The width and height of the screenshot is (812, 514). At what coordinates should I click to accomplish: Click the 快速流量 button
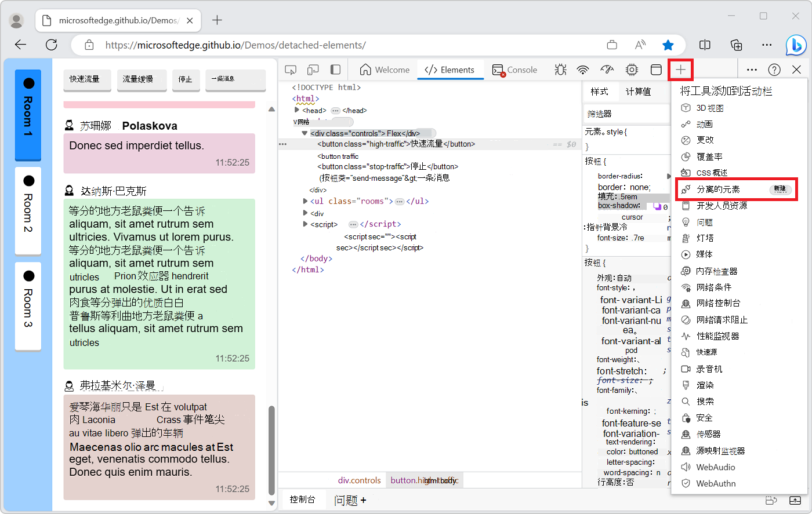click(88, 79)
